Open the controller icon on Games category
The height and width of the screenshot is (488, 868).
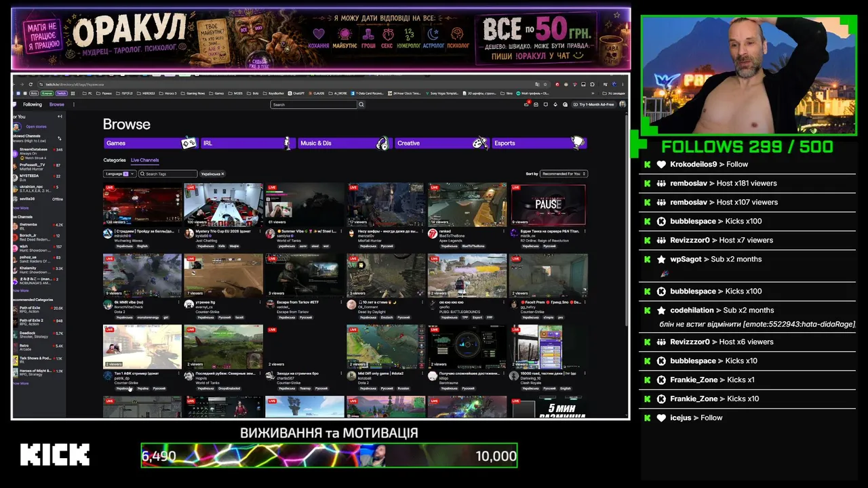tap(189, 143)
